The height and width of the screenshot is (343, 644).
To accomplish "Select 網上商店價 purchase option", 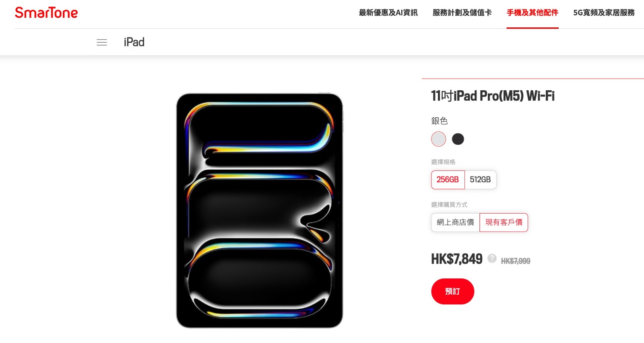I will [x=455, y=222].
